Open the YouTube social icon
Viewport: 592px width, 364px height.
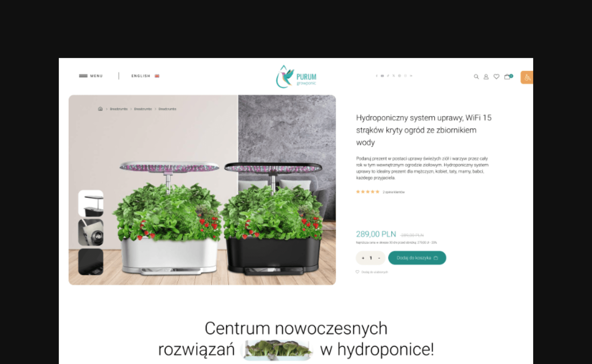pos(382,76)
